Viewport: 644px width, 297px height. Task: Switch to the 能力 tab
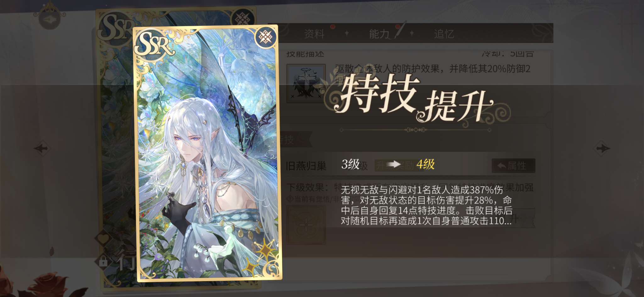pos(379,34)
